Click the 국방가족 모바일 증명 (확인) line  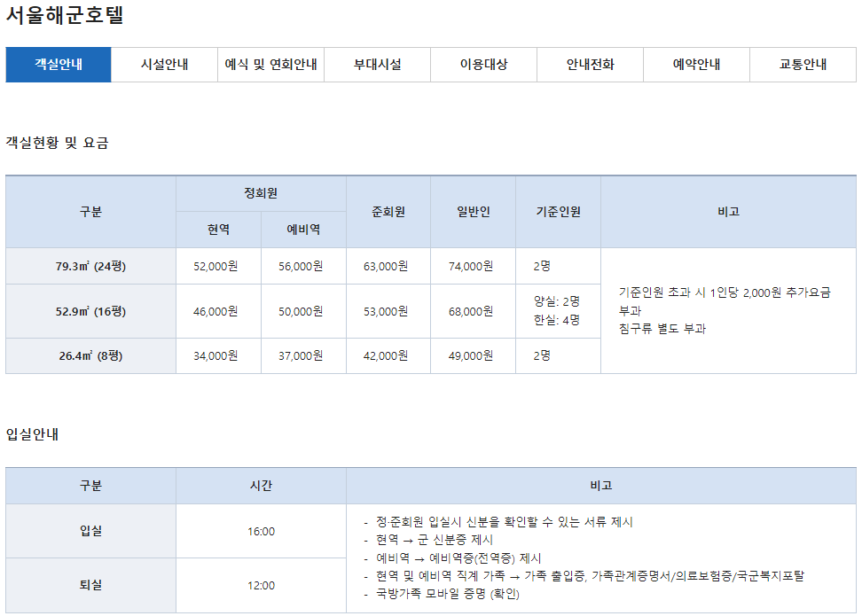pos(448,594)
